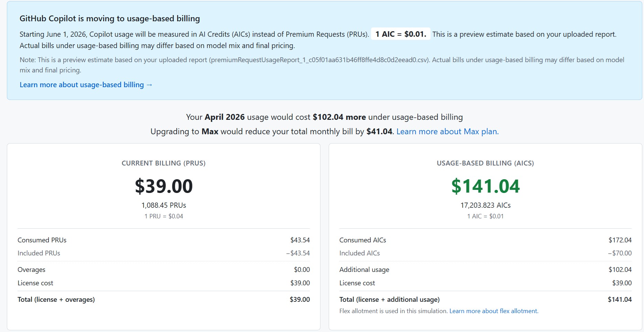
Task: Follow the 'Learn more about Max plan' link
Action: pos(447,131)
